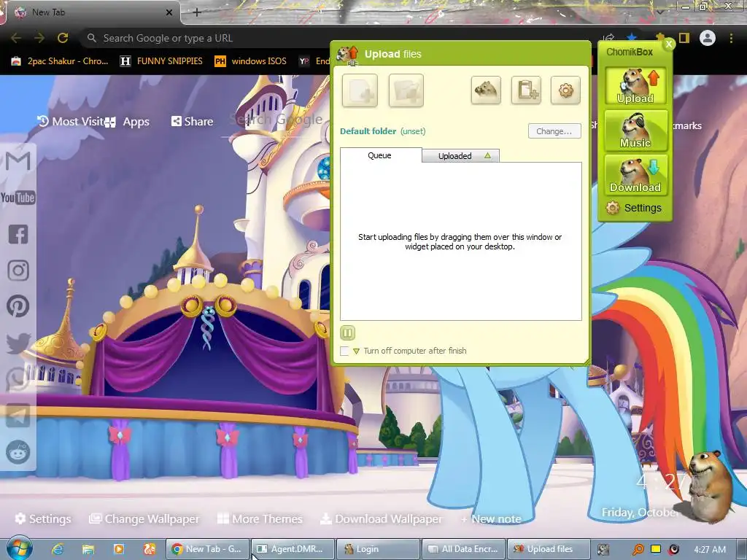Click the add folder icon in Upload files
The height and width of the screenshot is (560, 747).
point(406,90)
